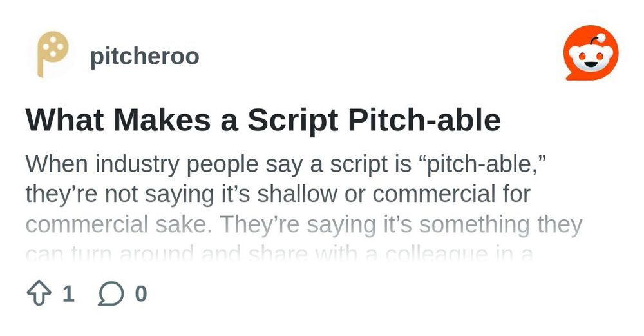The height and width of the screenshot is (336, 644).
Task: Click the pitcheroo film-reel avatar icon
Action: pos(52,54)
